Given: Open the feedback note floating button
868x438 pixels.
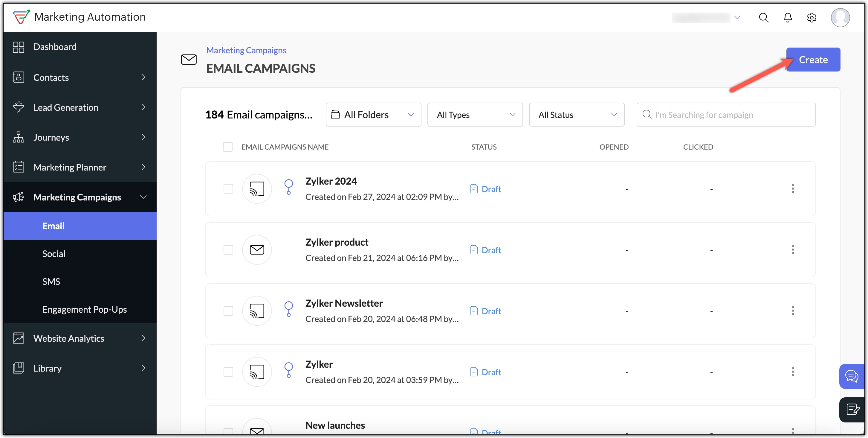Looking at the screenshot, I should coord(852,410).
